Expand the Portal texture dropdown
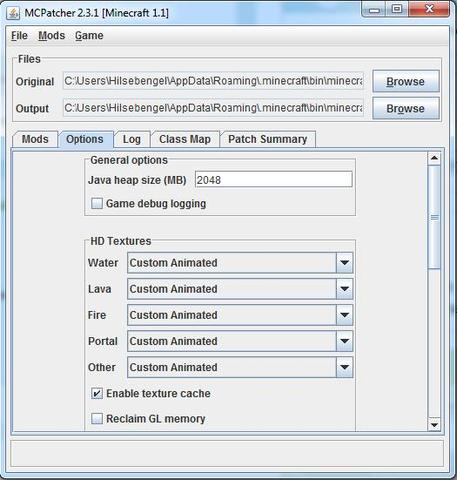457x480 pixels. pos(344,341)
